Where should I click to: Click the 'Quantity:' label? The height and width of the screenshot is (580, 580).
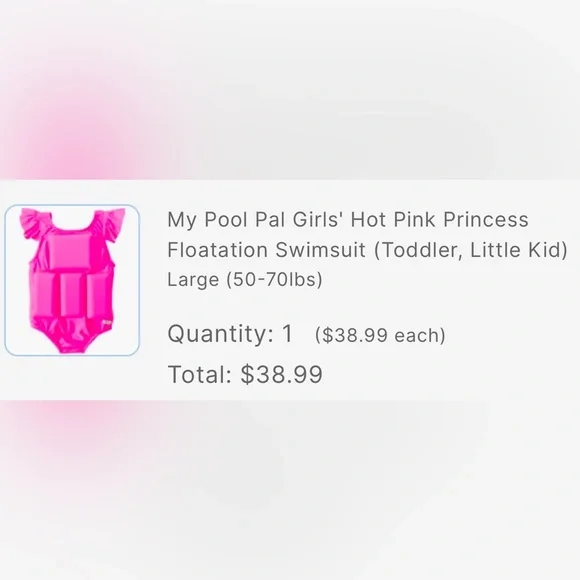[220, 334]
